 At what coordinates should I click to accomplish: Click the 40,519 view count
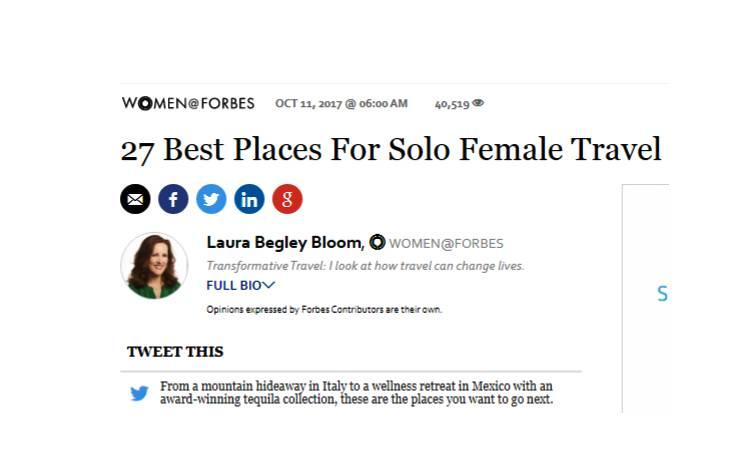coord(452,103)
